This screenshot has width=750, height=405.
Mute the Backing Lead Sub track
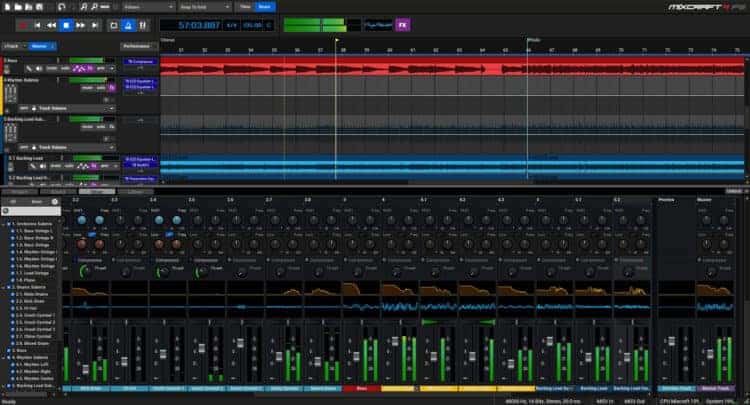tap(88, 127)
